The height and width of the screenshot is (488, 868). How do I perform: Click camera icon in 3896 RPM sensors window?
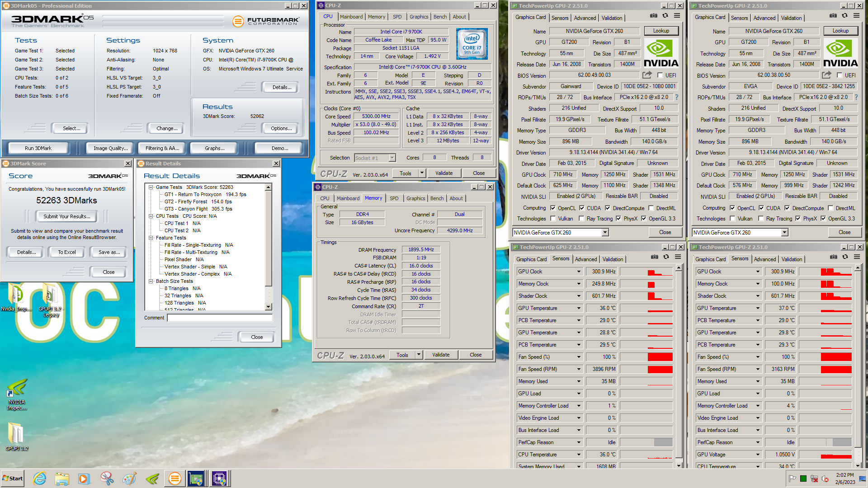point(655,257)
